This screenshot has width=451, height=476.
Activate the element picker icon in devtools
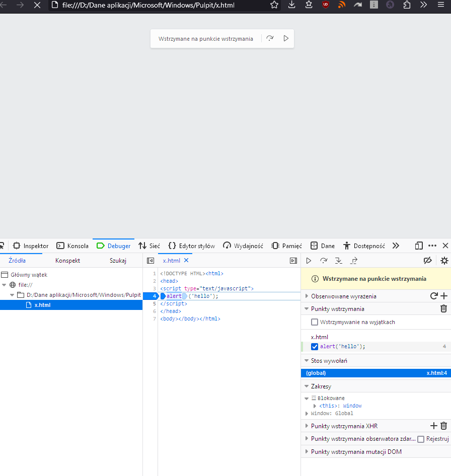(x=2, y=246)
